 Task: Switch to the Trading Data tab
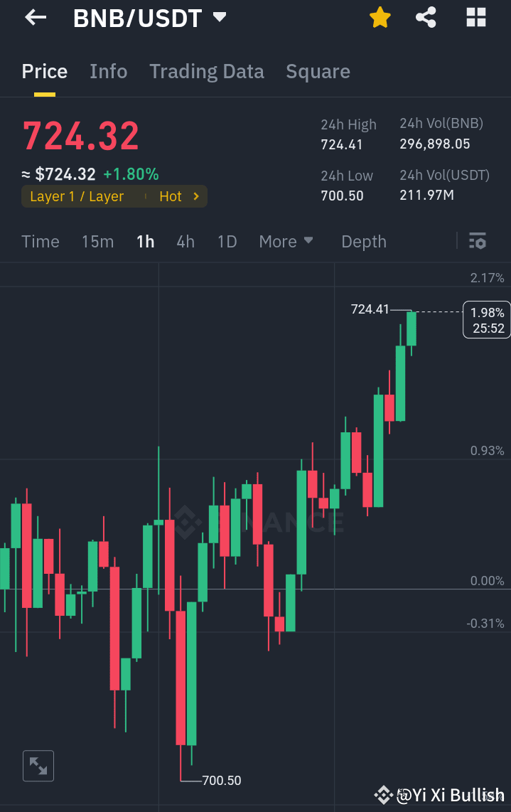207,71
